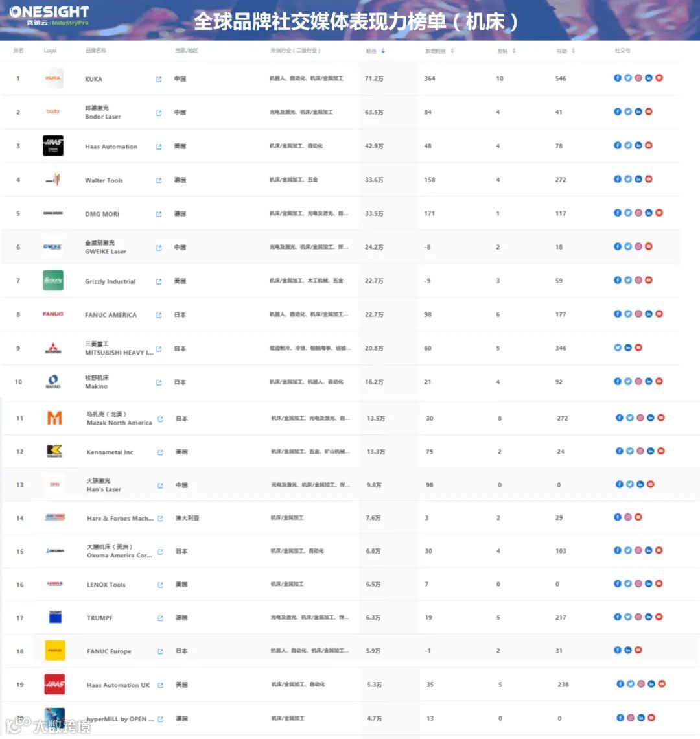
Task: Click the Haas Automation UK red logo
Action: (54, 684)
